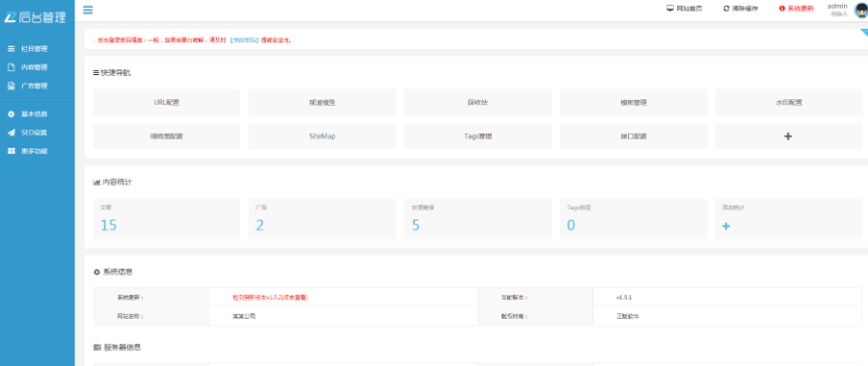Click the admin username text
The image size is (868, 366).
(x=837, y=6)
